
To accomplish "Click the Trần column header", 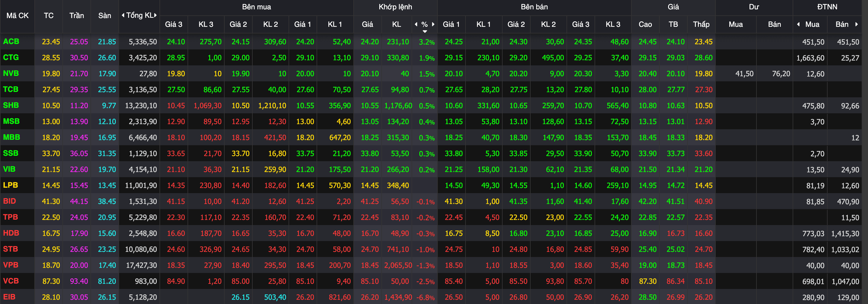I will [77, 15].
